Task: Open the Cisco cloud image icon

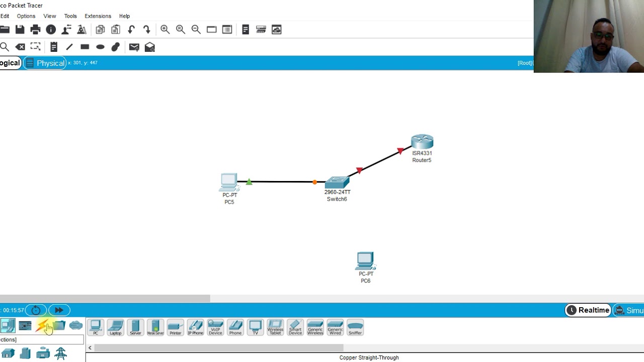Action: tap(276, 30)
